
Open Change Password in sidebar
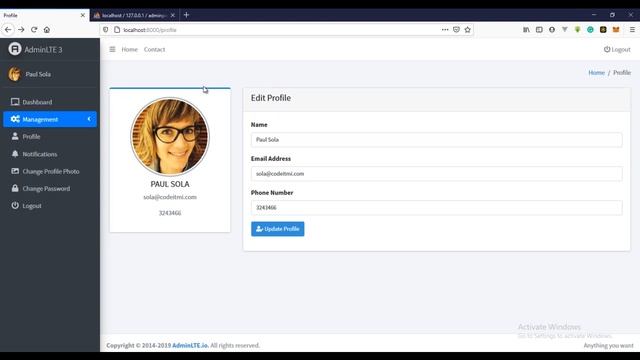tap(50, 189)
